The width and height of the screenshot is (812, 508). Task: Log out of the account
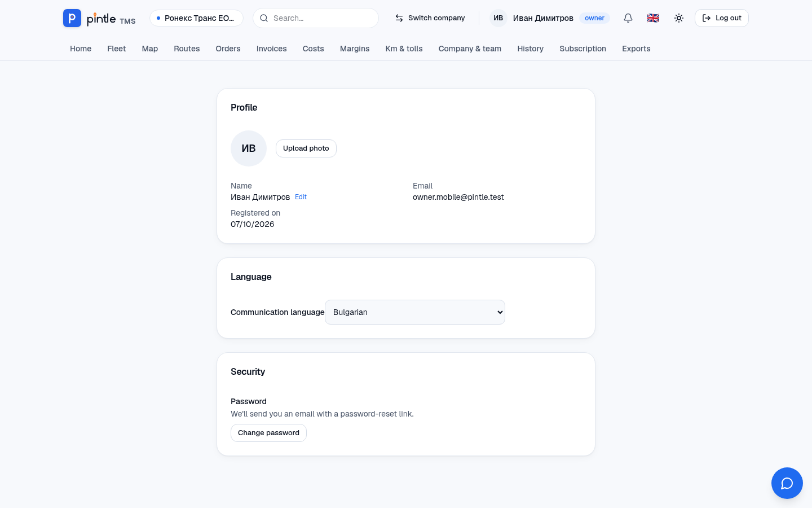(x=722, y=18)
